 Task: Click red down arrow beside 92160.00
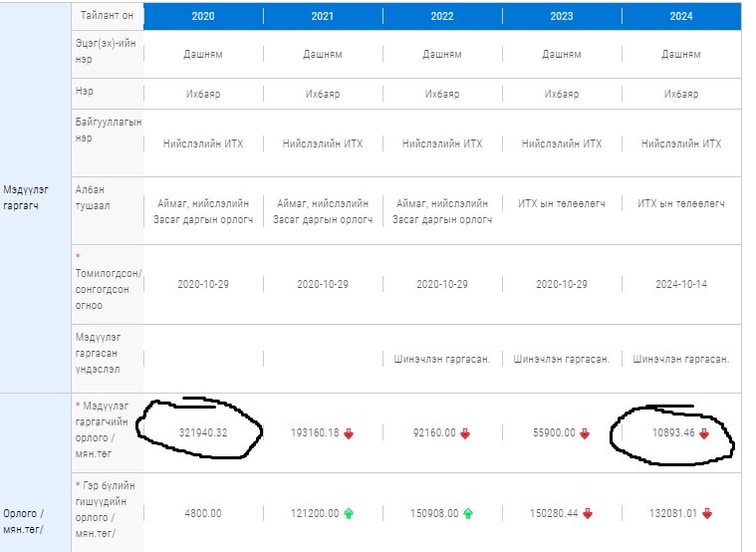tap(465, 433)
